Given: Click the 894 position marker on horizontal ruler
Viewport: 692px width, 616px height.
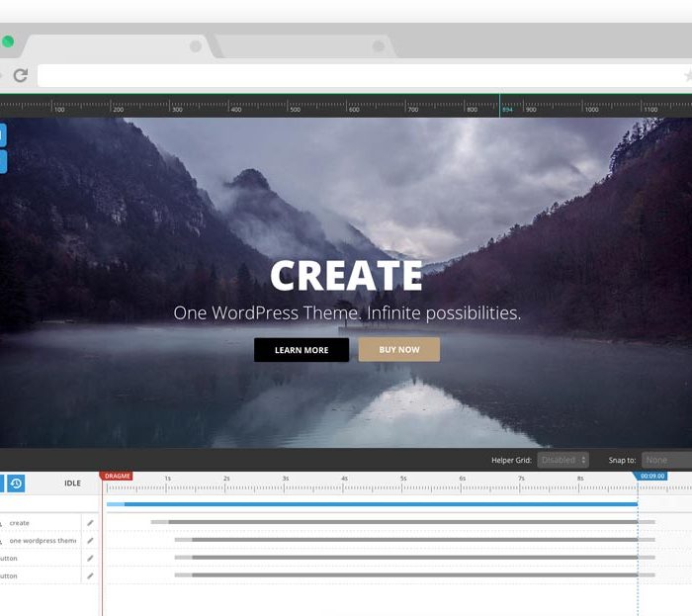Looking at the screenshot, I should [x=507, y=110].
